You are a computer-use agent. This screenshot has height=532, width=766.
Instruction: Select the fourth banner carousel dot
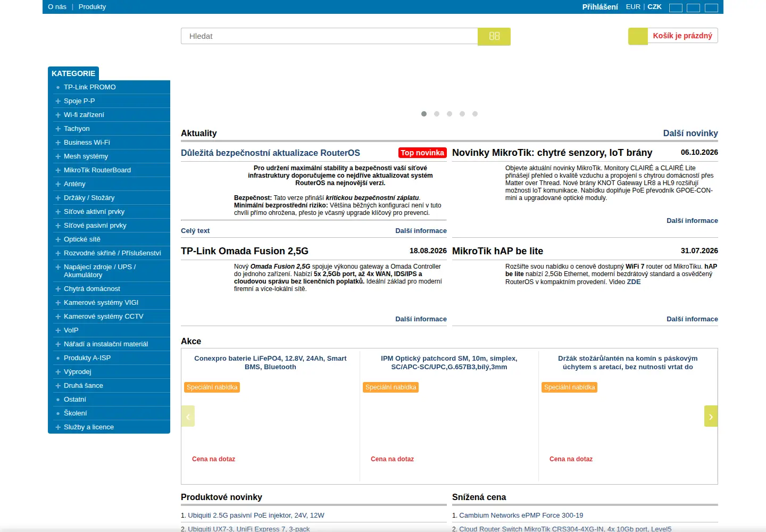462,114
